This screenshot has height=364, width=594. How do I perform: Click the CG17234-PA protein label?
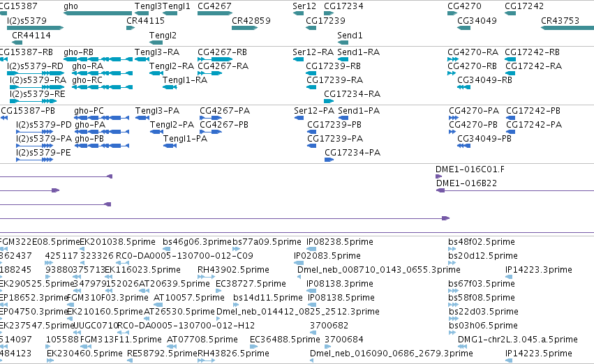point(352,153)
